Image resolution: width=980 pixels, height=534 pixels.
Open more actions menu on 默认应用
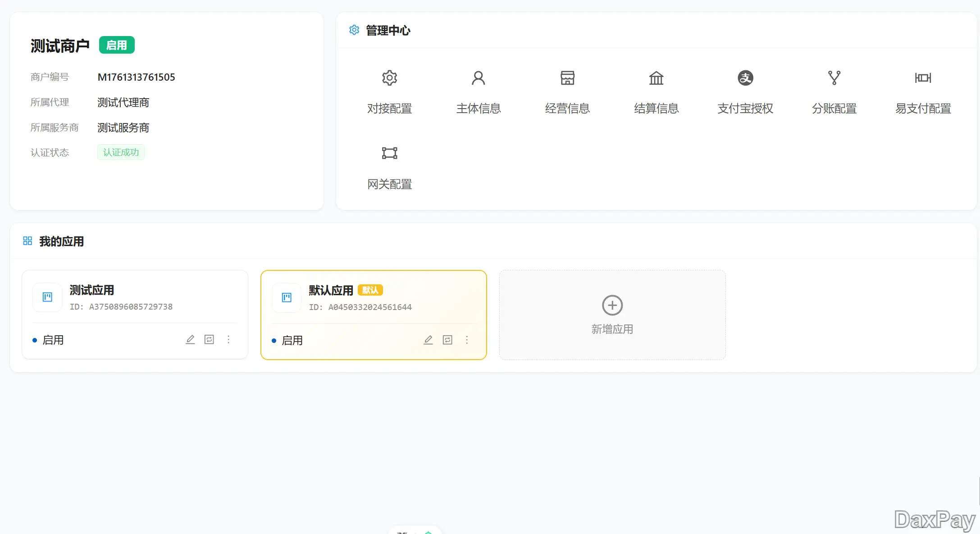point(467,340)
